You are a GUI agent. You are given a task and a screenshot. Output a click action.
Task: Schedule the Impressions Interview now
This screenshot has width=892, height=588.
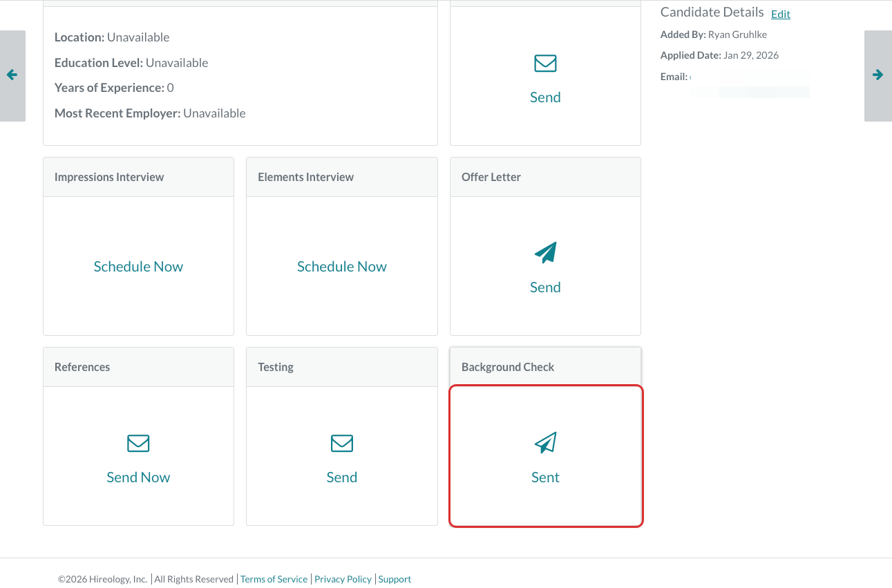pyautogui.click(x=138, y=267)
